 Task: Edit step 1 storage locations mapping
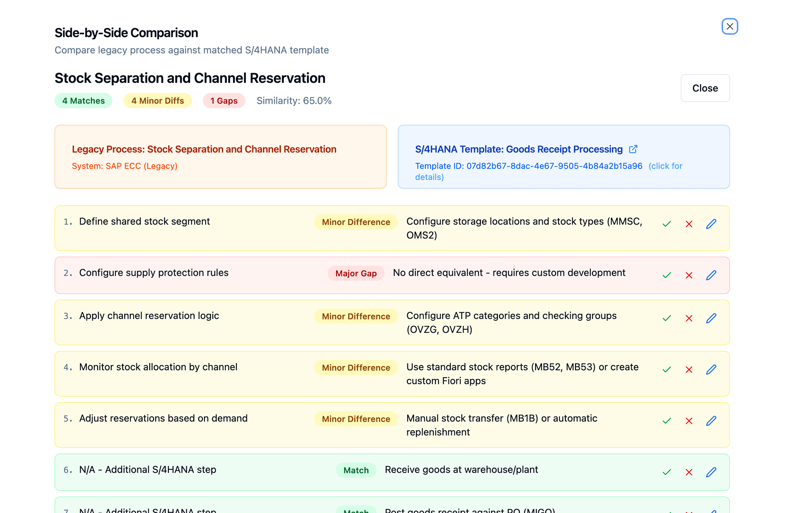point(711,224)
